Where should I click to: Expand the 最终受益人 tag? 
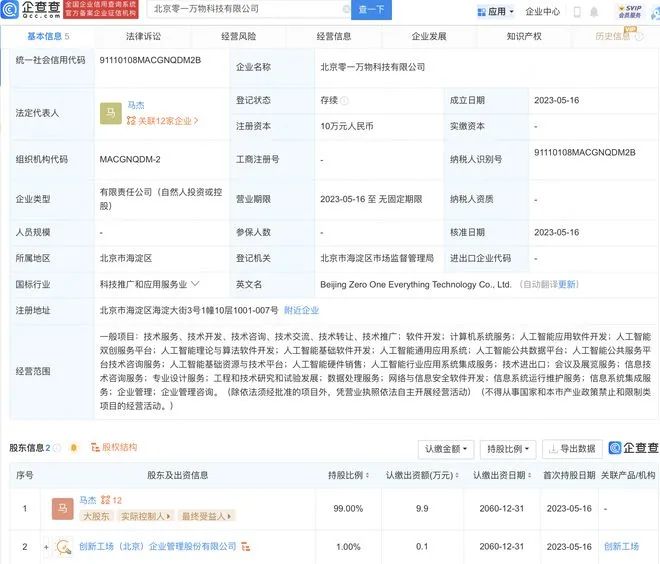tap(207, 516)
